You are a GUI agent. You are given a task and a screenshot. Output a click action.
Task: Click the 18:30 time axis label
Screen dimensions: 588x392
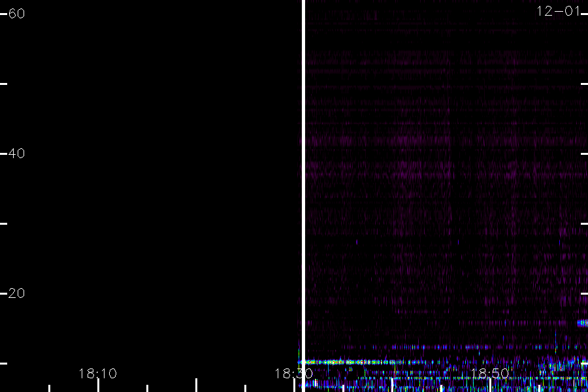pyautogui.click(x=293, y=374)
